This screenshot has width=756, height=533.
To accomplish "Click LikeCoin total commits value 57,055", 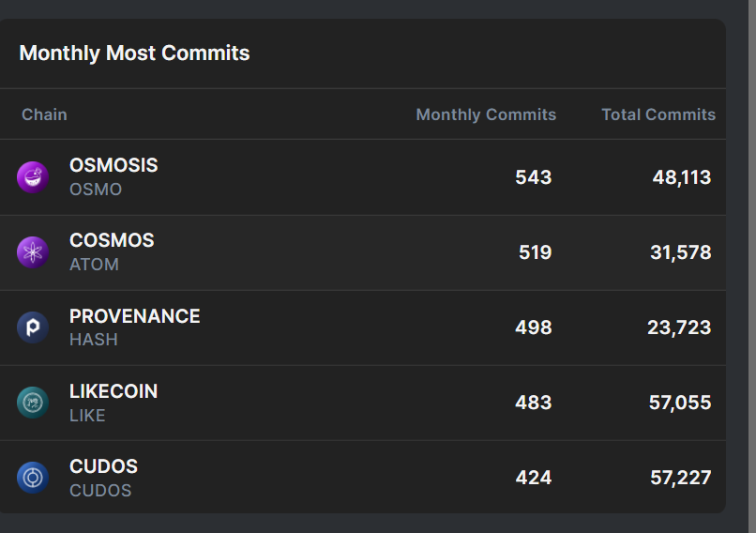I will pos(680,403).
